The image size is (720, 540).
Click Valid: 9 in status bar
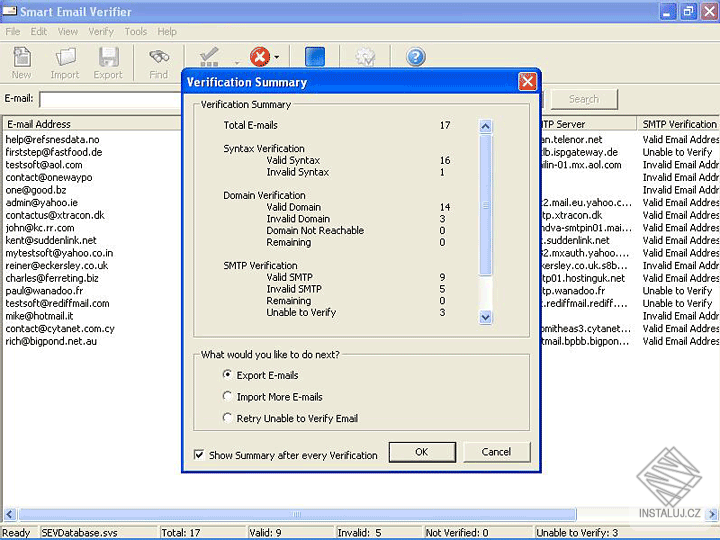click(x=265, y=533)
